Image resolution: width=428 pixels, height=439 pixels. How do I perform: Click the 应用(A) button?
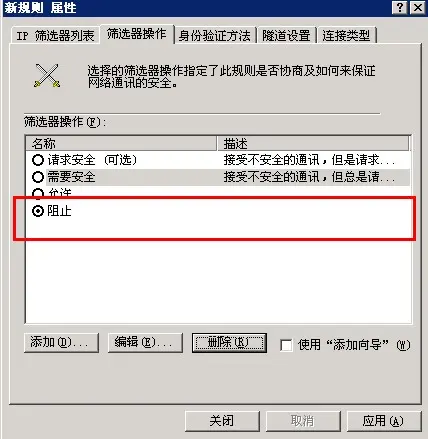pyautogui.click(x=384, y=421)
